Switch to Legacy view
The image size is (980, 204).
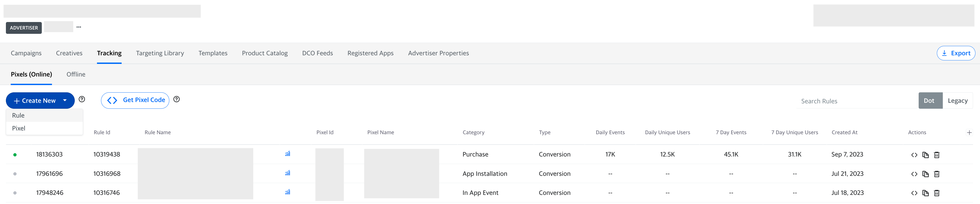tap(957, 101)
